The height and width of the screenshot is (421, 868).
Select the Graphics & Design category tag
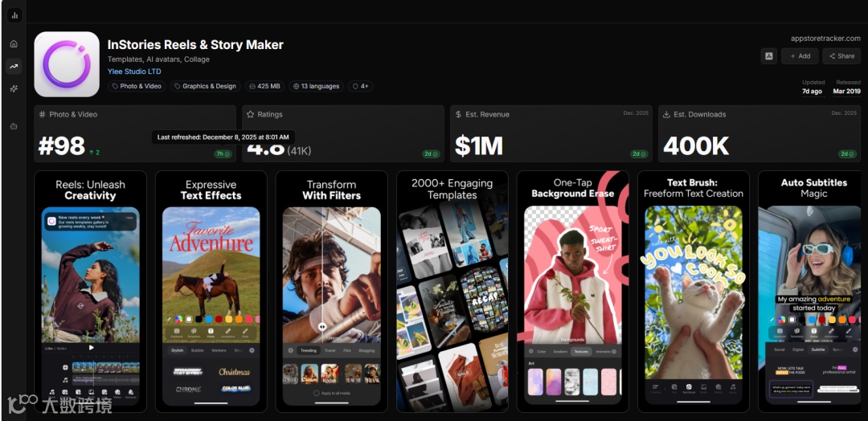[205, 86]
